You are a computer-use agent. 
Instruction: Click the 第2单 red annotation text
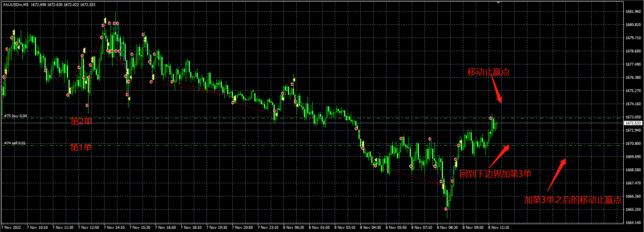(x=81, y=121)
